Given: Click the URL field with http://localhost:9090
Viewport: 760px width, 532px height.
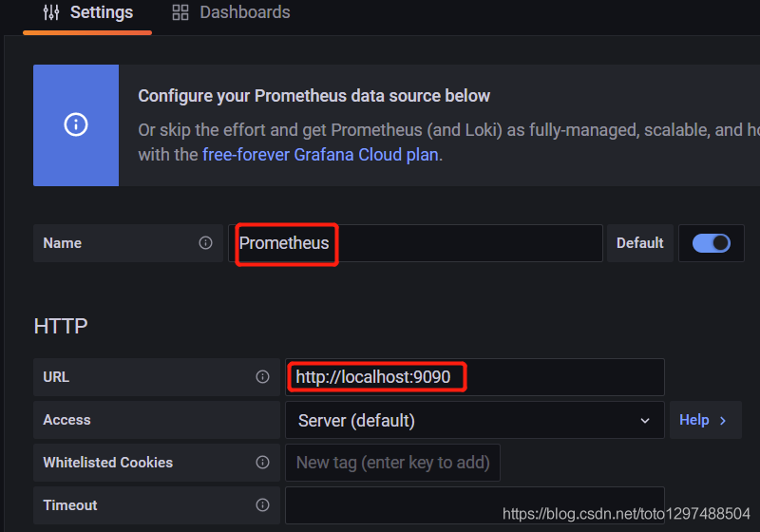Looking at the screenshot, I should [x=474, y=377].
